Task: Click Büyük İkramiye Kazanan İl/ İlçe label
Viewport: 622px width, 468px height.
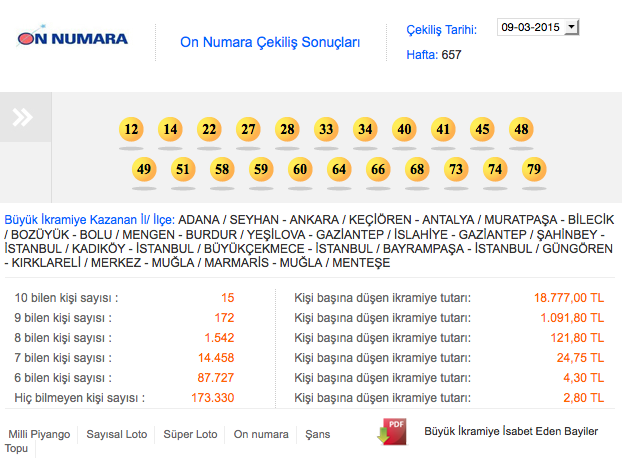Action: point(90,220)
